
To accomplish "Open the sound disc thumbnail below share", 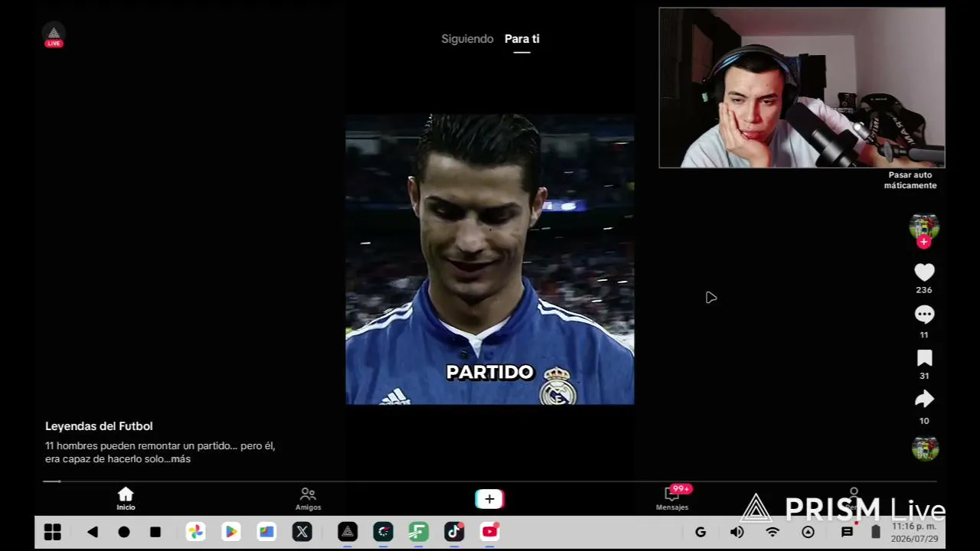I will click(925, 448).
